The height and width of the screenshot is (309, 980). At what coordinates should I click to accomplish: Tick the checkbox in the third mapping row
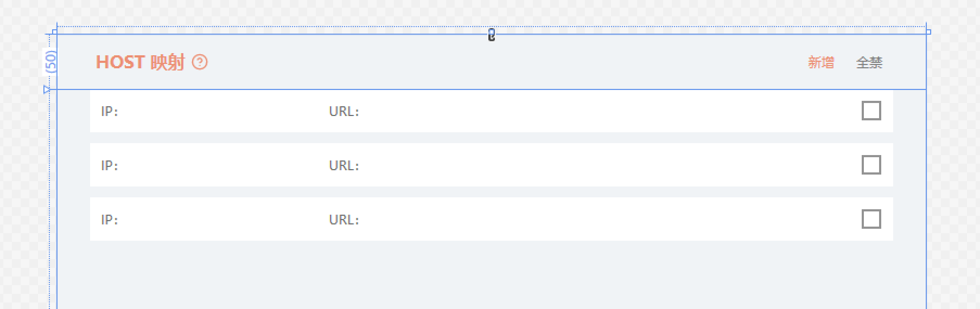point(871,219)
